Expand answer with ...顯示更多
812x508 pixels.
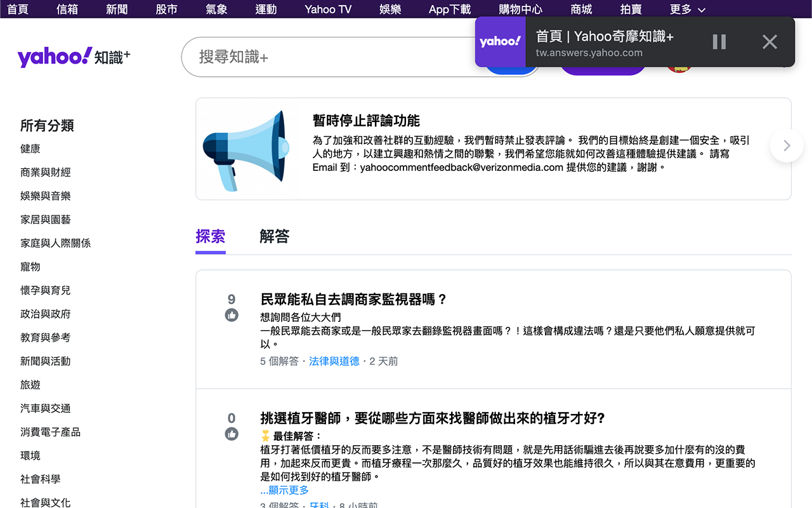point(285,490)
